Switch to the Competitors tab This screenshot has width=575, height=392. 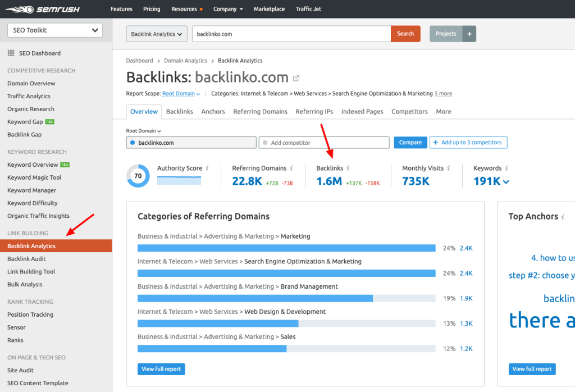(x=409, y=111)
